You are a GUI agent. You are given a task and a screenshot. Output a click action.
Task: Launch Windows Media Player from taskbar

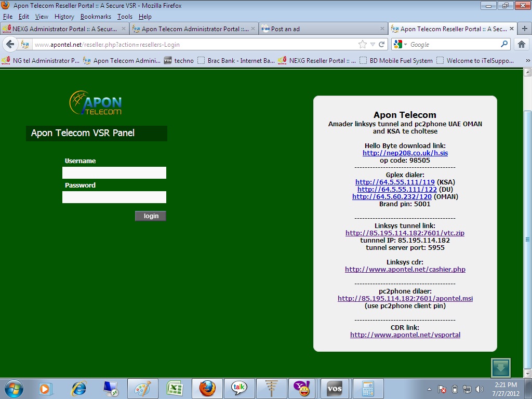point(46,389)
